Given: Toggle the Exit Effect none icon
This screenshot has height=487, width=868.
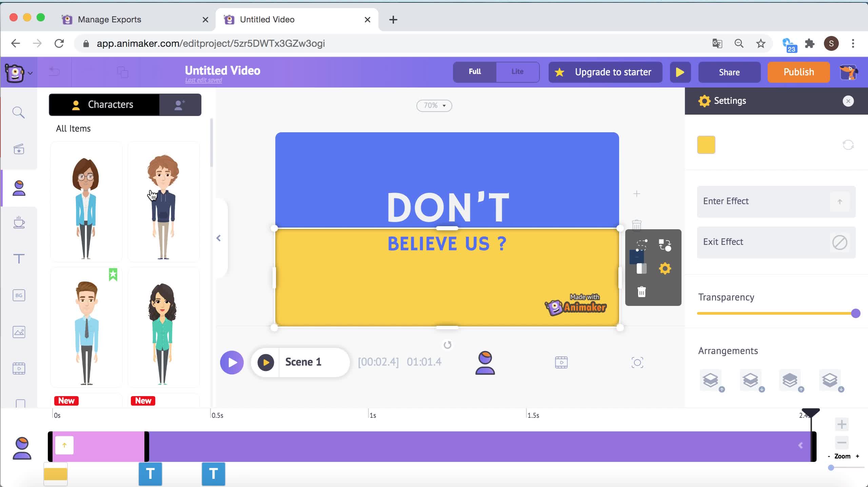Looking at the screenshot, I should (x=840, y=242).
